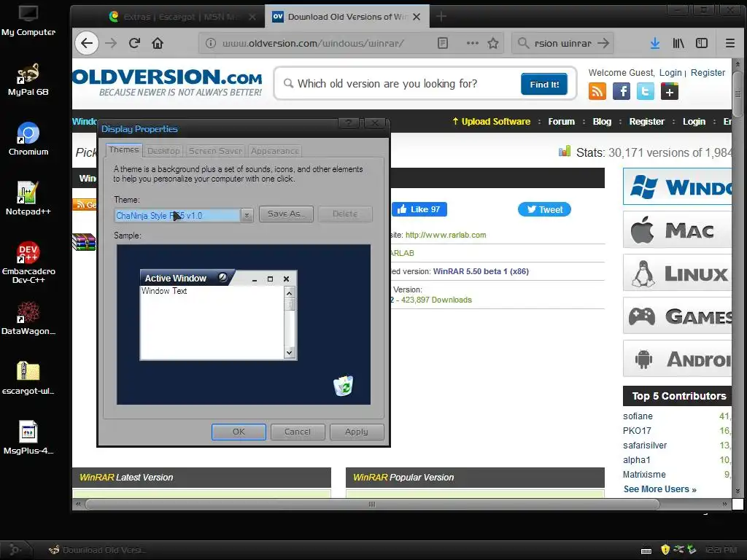Screen dimensions: 747x560
Task: Click Save As theme button
Action: (x=286, y=214)
